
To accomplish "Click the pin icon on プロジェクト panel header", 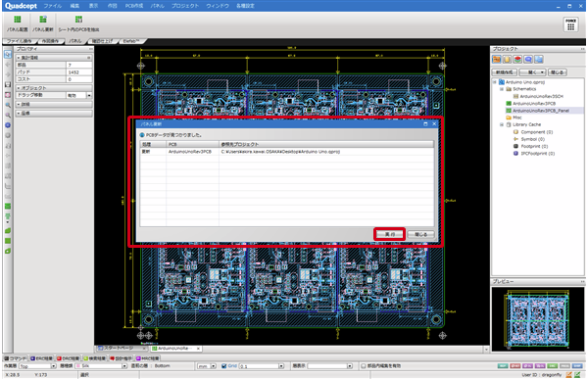I will [x=582, y=49].
